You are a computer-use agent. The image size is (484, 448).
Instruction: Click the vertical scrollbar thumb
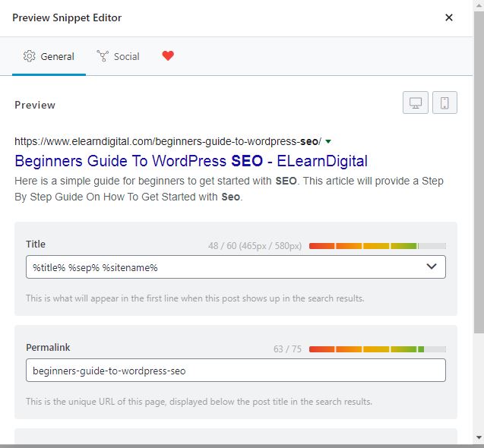pyautogui.click(x=479, y=172)
